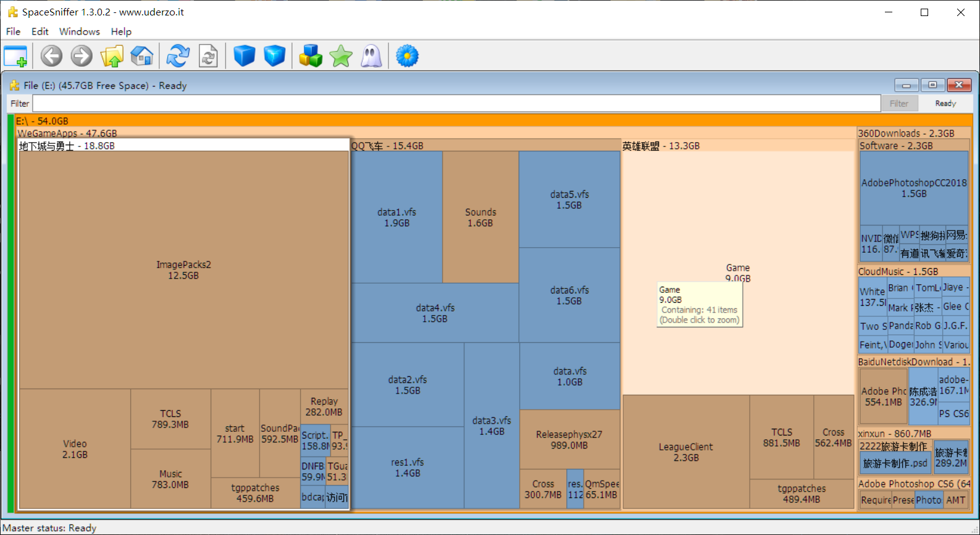Minimize the inner File (E:) child window
The width and height of the screenshot is (980, 535).
907,85
